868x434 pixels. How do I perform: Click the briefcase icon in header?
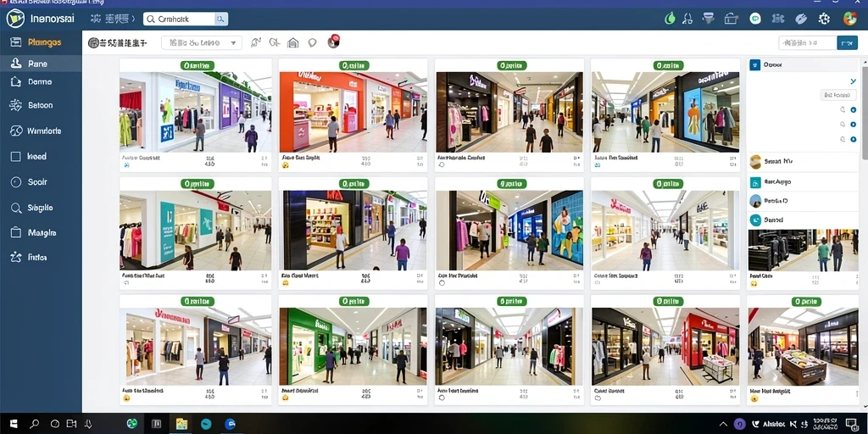click(x=732, y=19)
